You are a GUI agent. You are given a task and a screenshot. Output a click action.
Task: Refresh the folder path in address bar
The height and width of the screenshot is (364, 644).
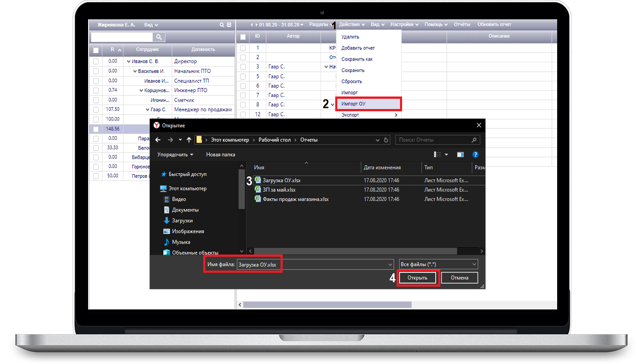pyautogui.click(x=386, y=140)
